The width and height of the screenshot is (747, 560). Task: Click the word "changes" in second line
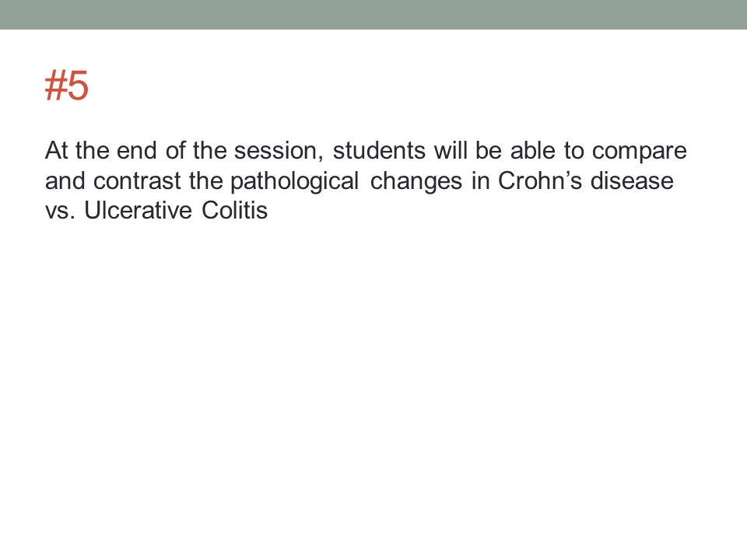pos(416,181)
